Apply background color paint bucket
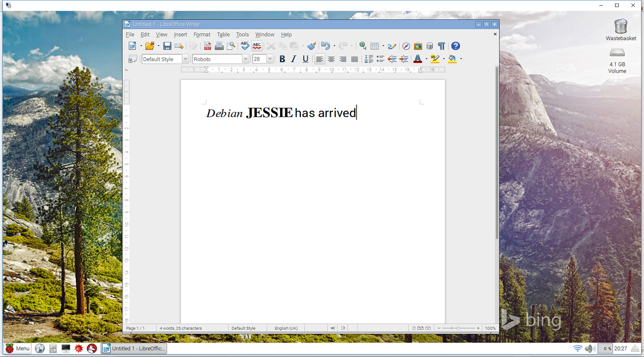This screenshot has width=644, height=357. (x=452, y=59)
